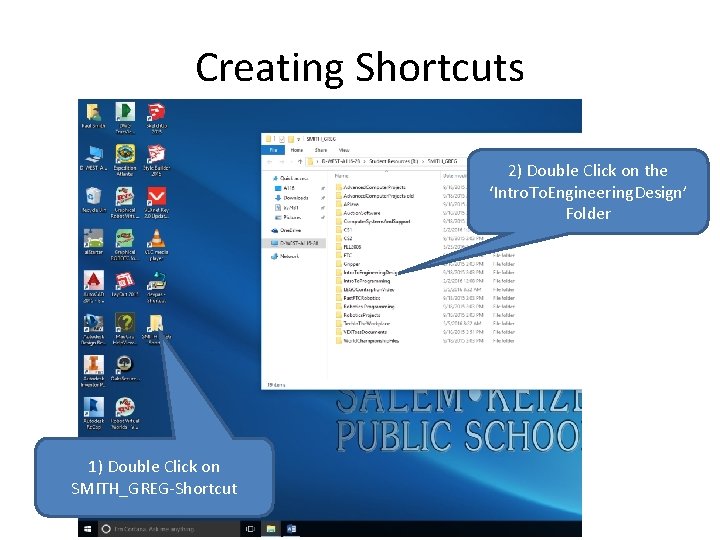This screenshot has height=540, width=720.
Task: Open the This PC computer icon on desktop
Action: [x=94, y=158]
